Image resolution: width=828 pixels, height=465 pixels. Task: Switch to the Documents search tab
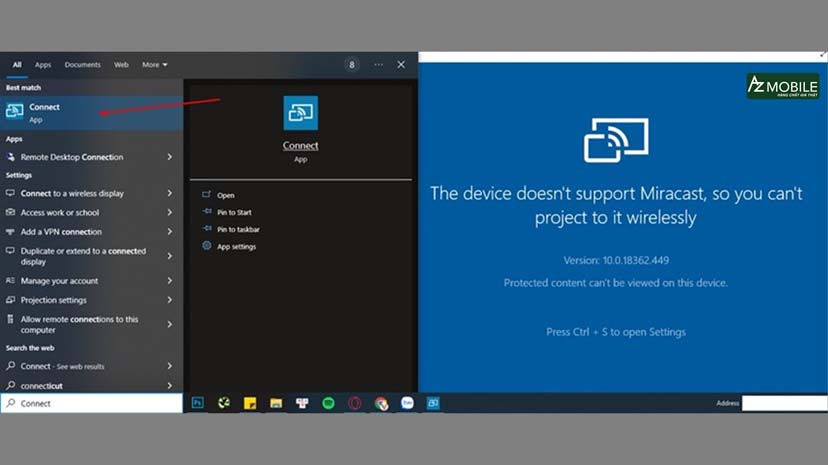(83, 65)
